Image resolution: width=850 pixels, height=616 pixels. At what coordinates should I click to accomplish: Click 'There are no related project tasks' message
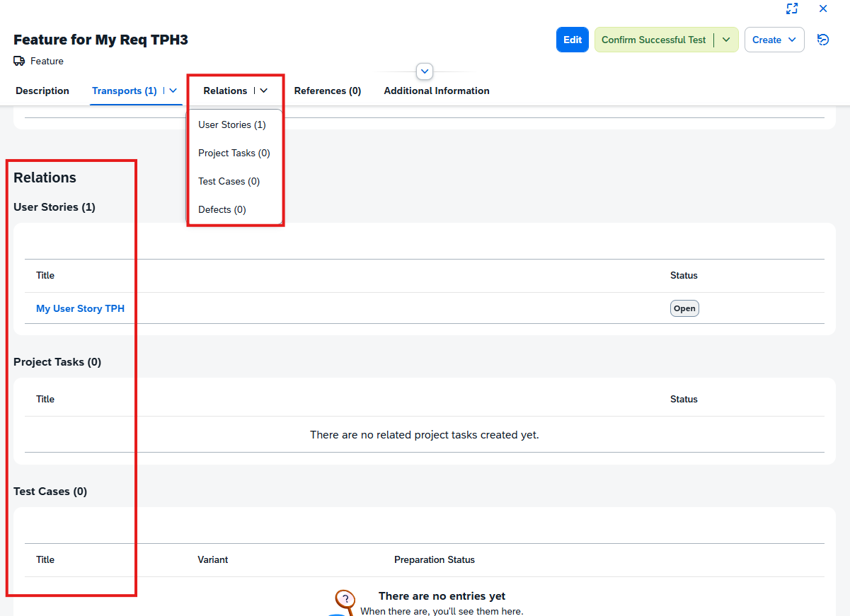click(x=425, y=435)
